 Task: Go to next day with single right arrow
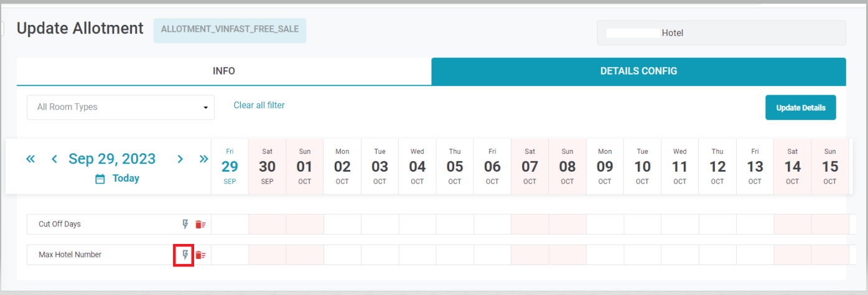[x=180, y=159]
